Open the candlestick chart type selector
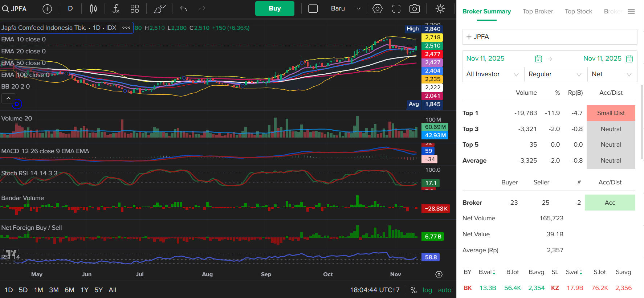This screenshot has width=644, height=298. click(x=93, y=9)
